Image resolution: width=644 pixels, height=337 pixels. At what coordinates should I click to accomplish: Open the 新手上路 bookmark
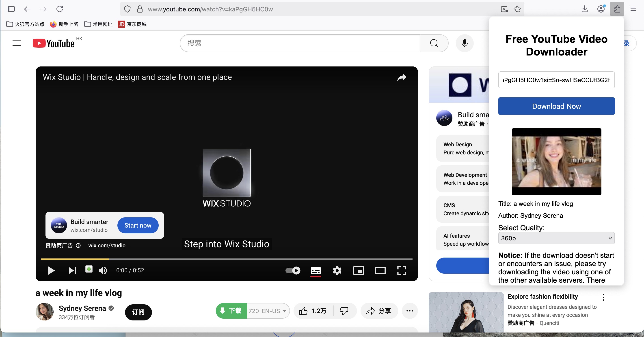pos(64,24)
